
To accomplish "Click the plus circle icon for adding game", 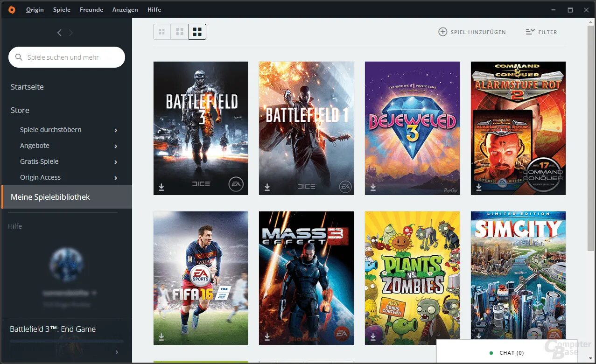I will point(442,32).
